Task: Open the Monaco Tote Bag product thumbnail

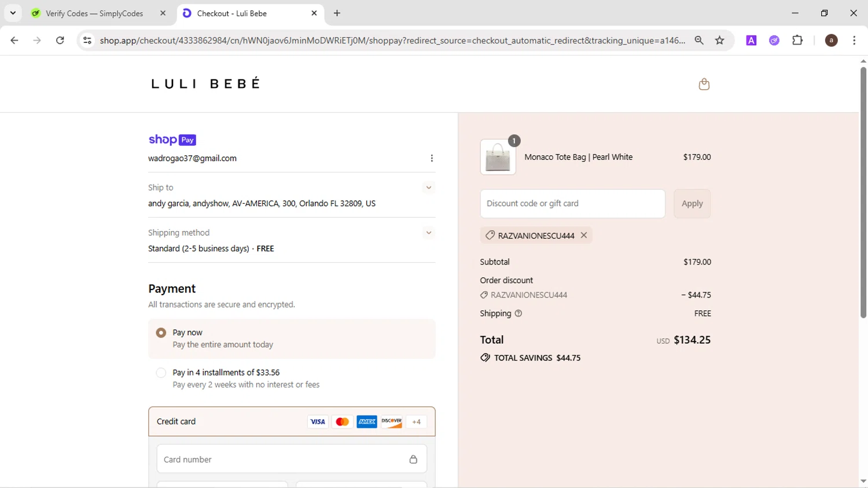Action: click(x=498, y=157)
